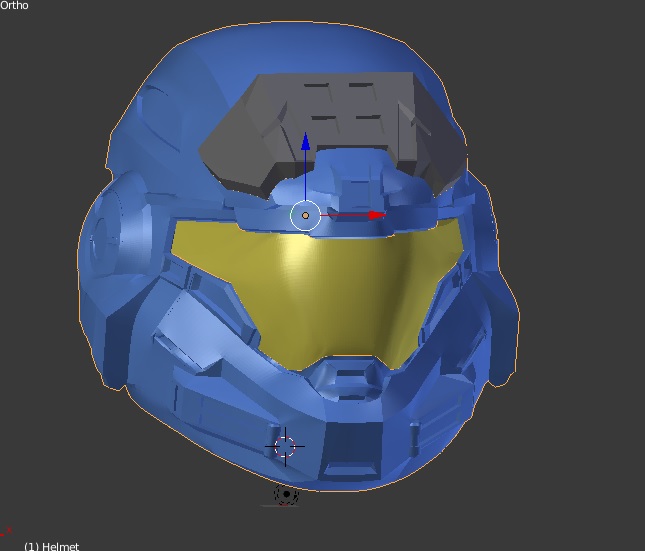Click the "(1) Helmet" object label
This screenshot has height=551, width=645.
(51, 546)
